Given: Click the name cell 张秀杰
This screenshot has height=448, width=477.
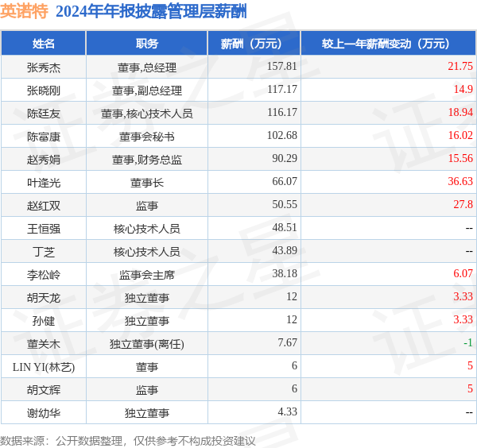Looking at the screenshot, I should [x=44, y=68].
